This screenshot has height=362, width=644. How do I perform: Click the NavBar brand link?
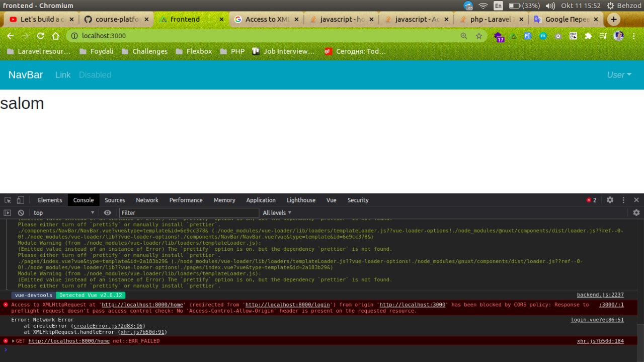(x=26, y=75)
